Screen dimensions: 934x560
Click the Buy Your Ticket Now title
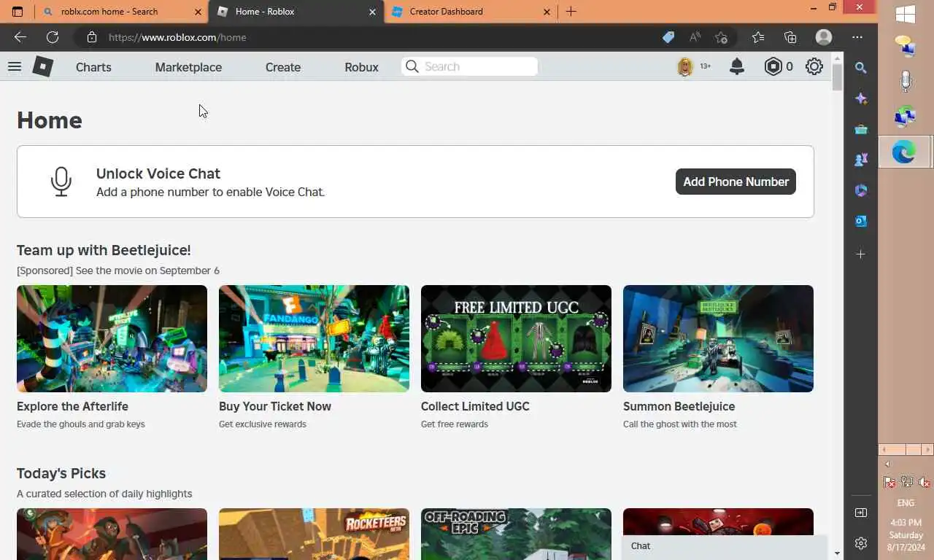275,406
